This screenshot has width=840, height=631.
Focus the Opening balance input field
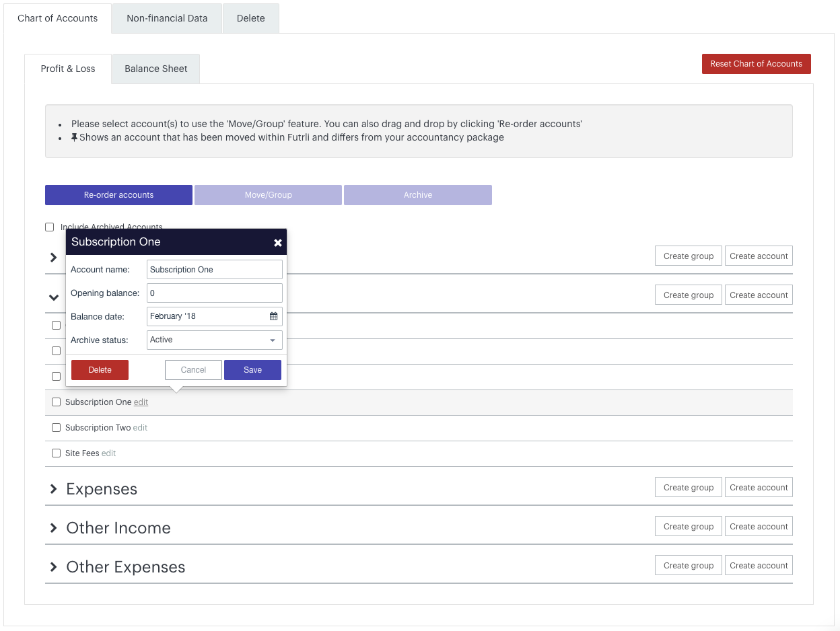(x=215, y=293)
